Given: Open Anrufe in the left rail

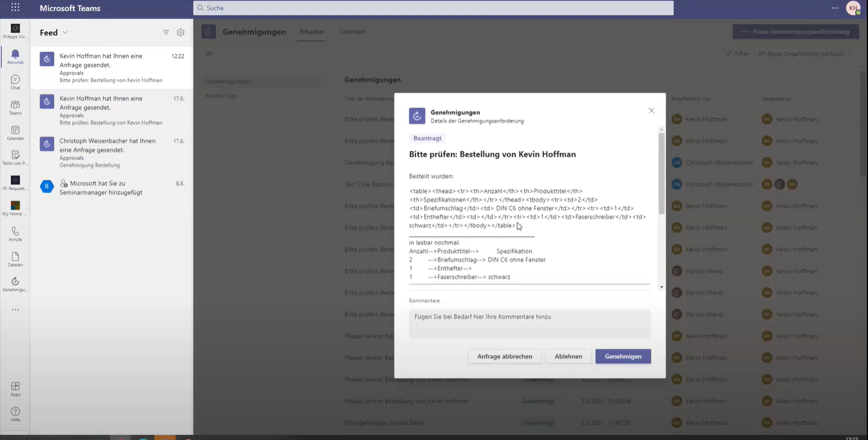Looking at the screenshot, I should coord(15,234).
